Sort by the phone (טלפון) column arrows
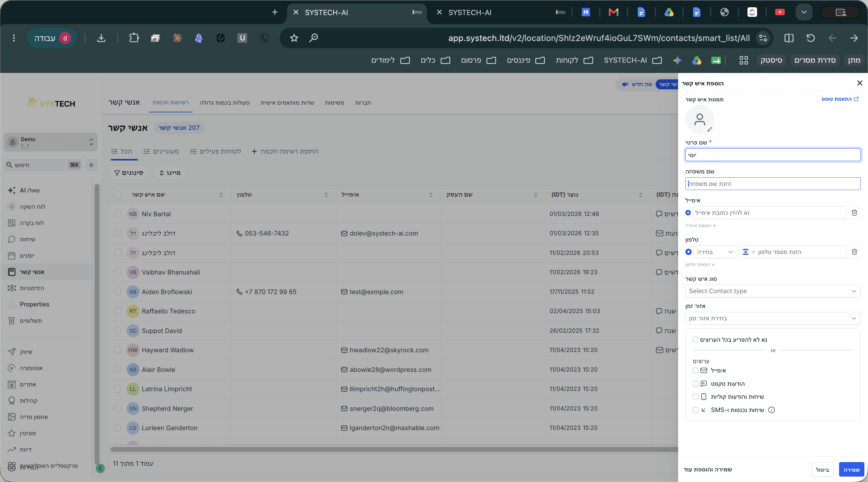868x482 pixels. [326, 195]
